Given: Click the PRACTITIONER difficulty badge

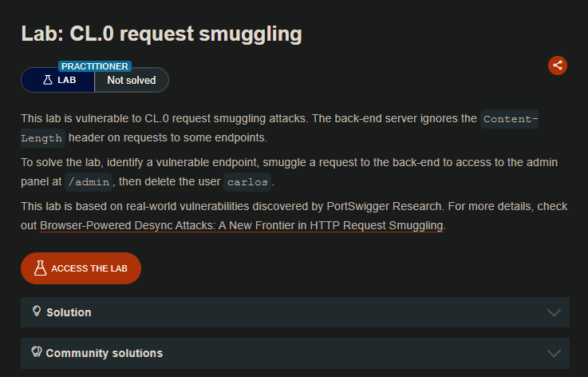Looking at the screenshot, I should (x=95, y=66).
